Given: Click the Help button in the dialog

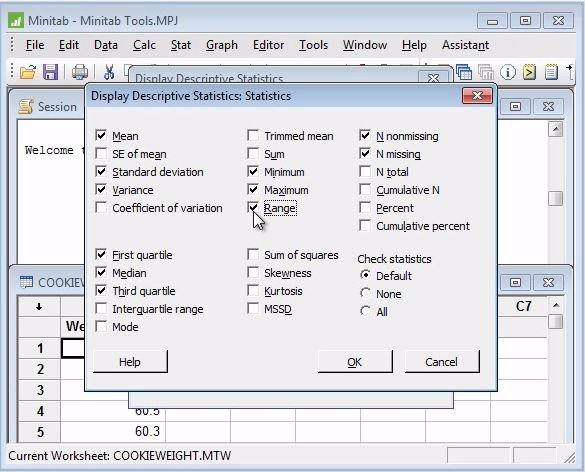Looking at the screenshot, I should [130, 362].
